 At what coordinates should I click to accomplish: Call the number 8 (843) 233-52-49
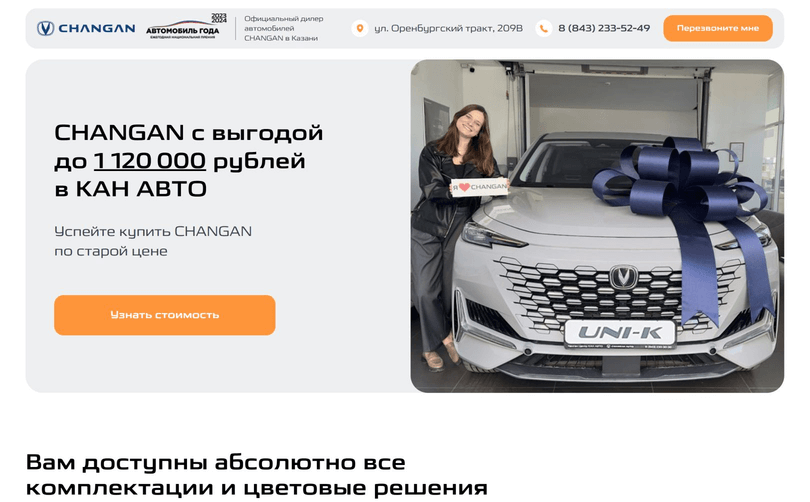pos(604,28)
